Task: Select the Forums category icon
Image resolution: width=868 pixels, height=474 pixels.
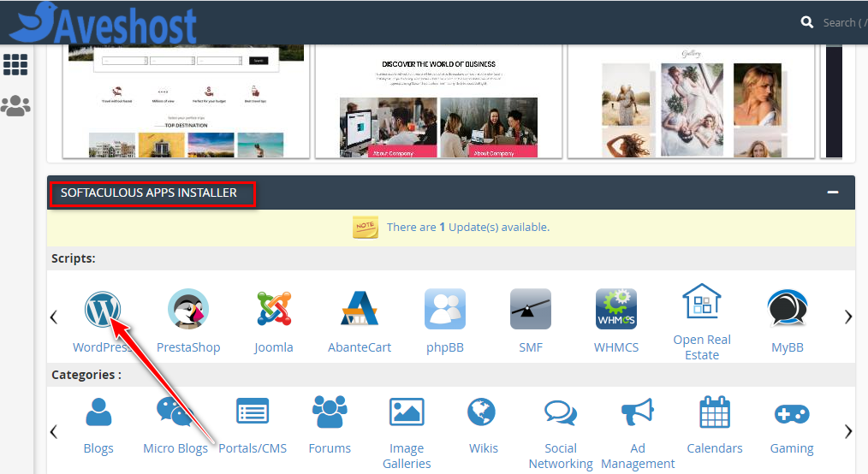Action: coord(330,412)
